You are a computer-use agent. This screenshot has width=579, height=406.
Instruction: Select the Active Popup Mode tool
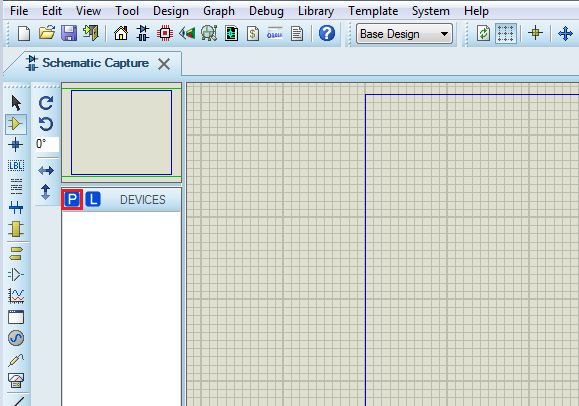point(16,317)
